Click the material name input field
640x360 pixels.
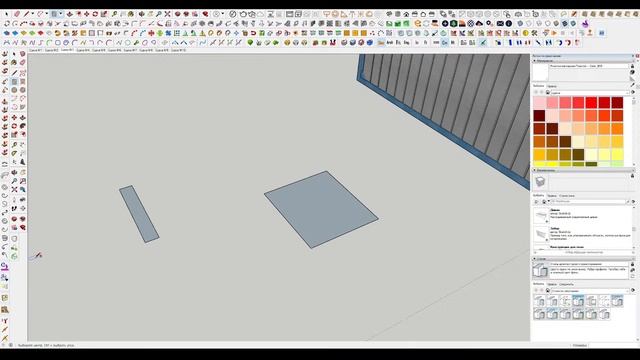coord(589,66)
